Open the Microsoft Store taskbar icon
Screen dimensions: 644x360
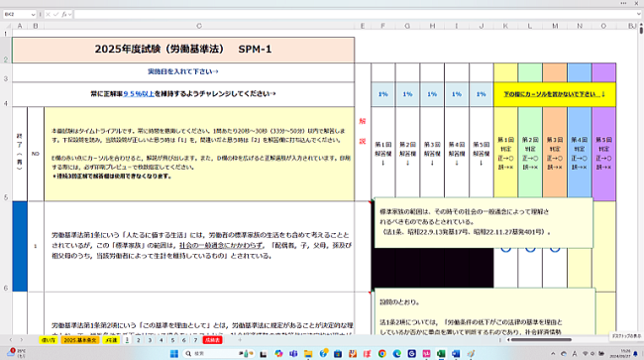pos(338,353)
